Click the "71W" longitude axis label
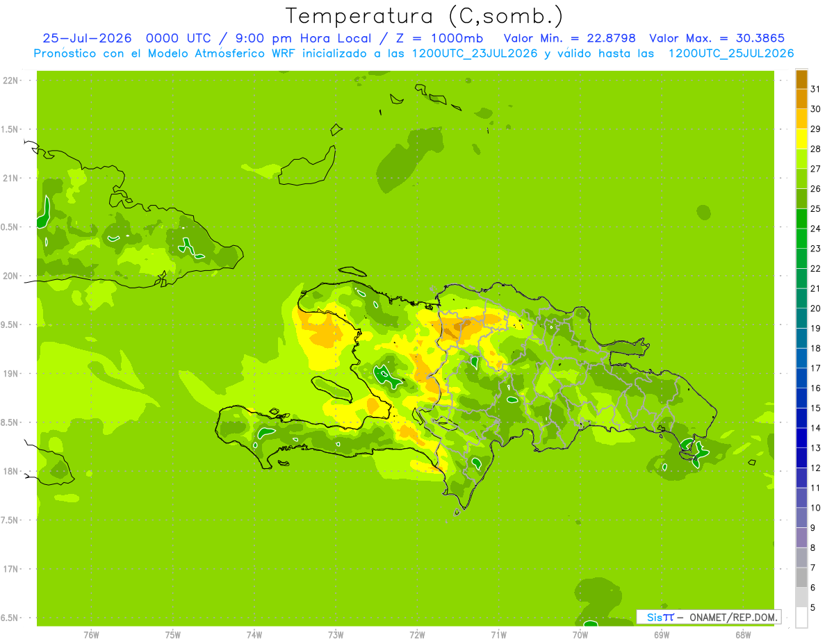The height and width of the screenshot is (644, 834). [x=499, y=634]
